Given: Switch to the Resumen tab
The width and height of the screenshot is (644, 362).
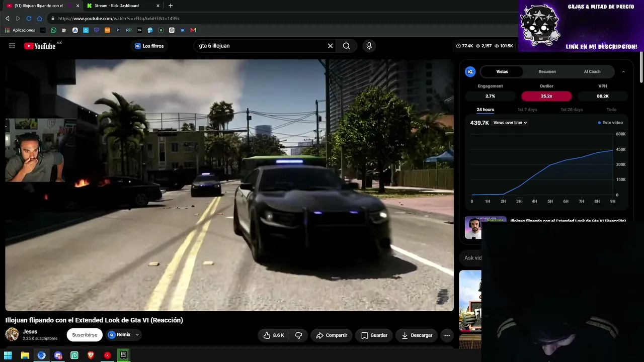Looking at the screenshot, I should 547,72.
